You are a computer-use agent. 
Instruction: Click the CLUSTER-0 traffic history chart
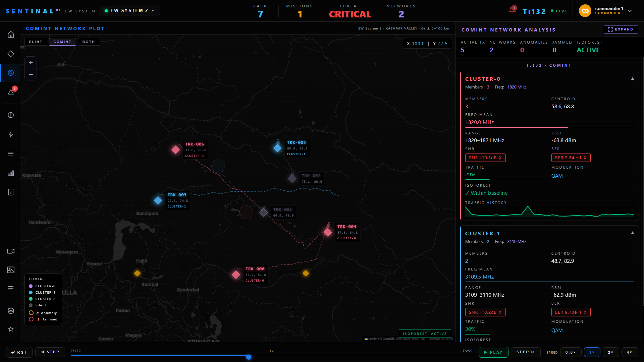tap(549, 212)
